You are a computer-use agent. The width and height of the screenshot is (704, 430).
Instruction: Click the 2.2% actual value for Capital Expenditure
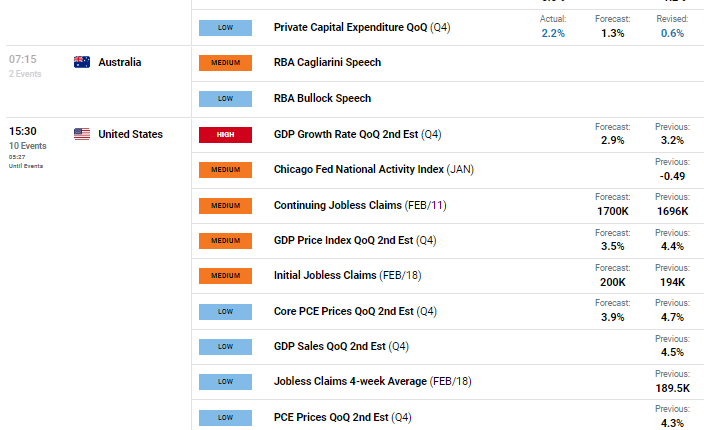(x=553, y=33)
